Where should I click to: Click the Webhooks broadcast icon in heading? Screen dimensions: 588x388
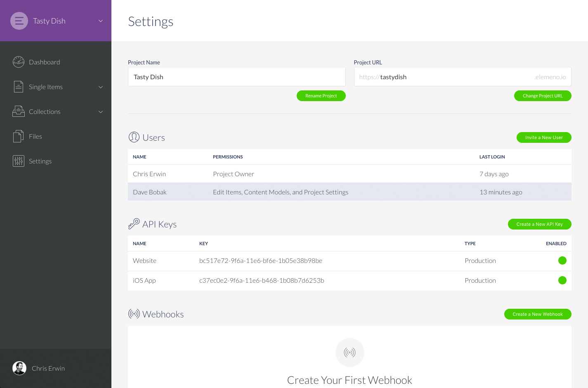tap(134, 314)
